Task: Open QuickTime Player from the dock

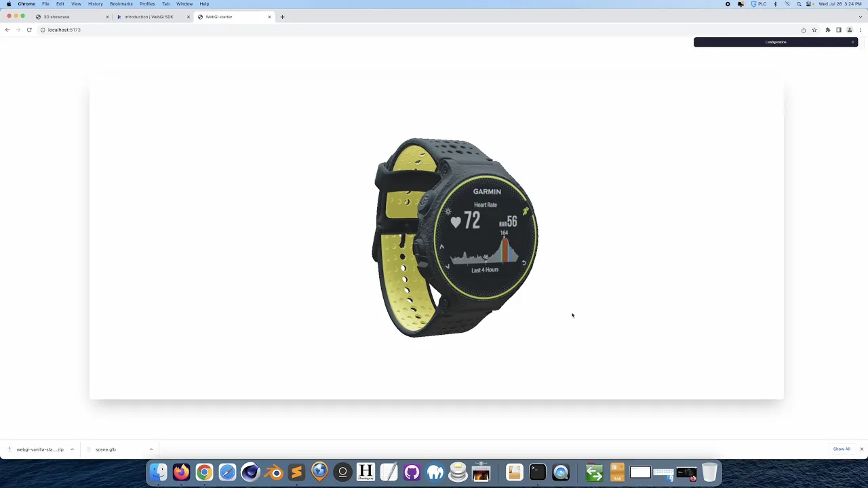Action: click(x=561, y=472)
